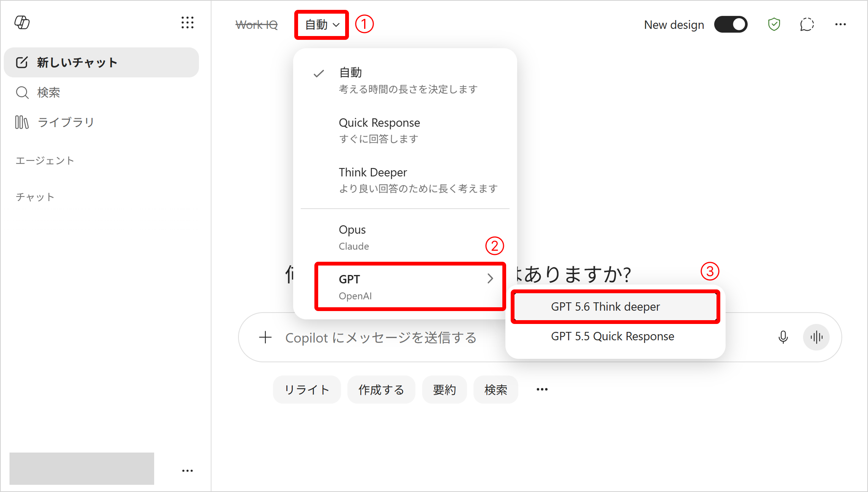
Task: Activate the microphone dictation icon
Action: (x=783, y=337)
